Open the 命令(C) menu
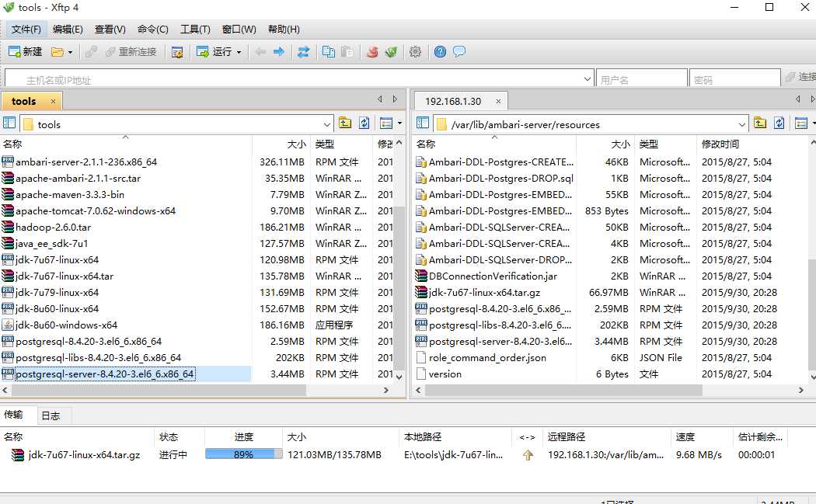Screen dimensions: 816x504 153,30
